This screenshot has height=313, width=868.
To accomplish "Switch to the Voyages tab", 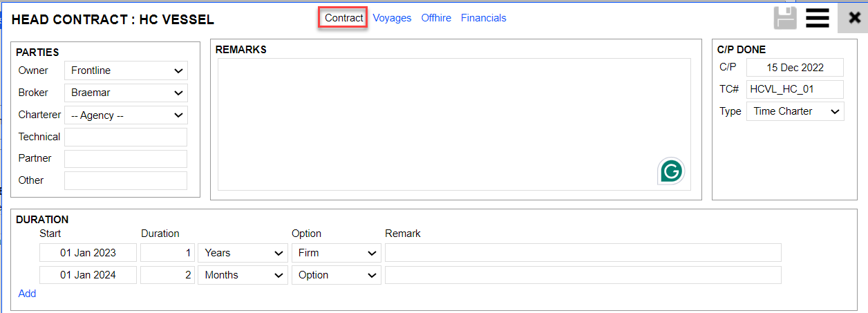I will tap(392, 18).
